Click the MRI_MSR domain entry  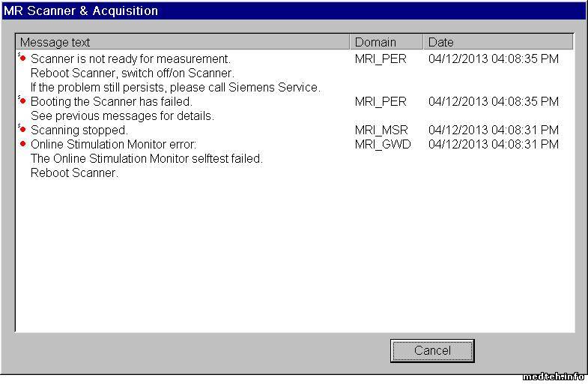381,130
